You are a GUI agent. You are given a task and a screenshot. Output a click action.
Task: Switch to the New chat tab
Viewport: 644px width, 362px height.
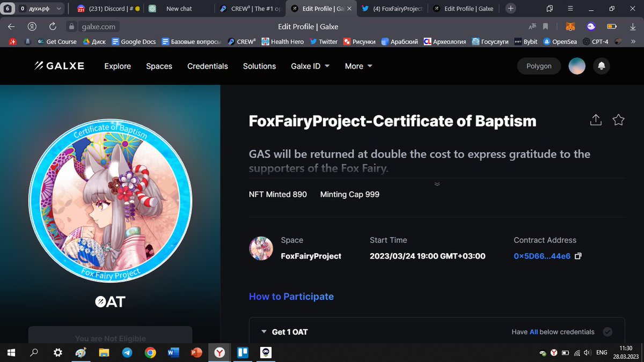coord(179,9)
